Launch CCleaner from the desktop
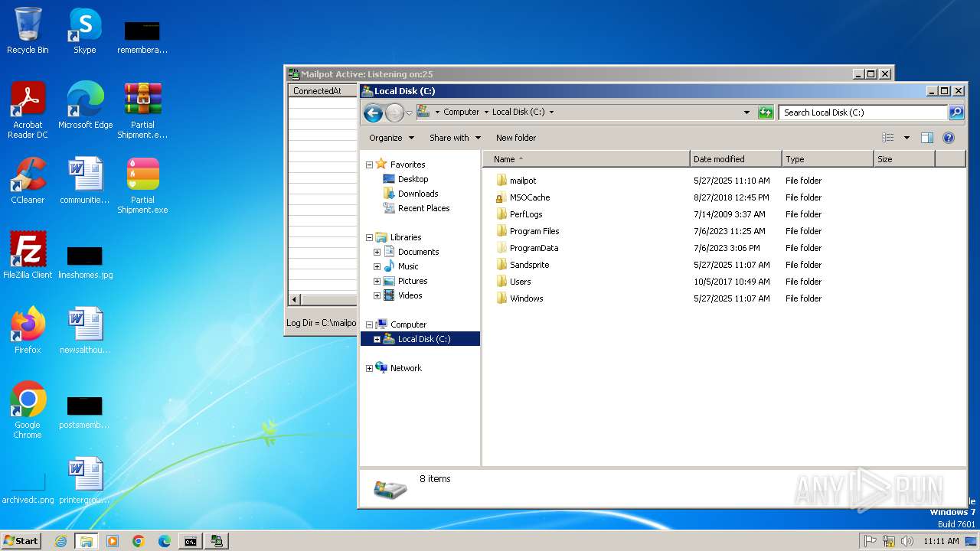The height and width of the screenshot is (551, 980). (28, 181)
